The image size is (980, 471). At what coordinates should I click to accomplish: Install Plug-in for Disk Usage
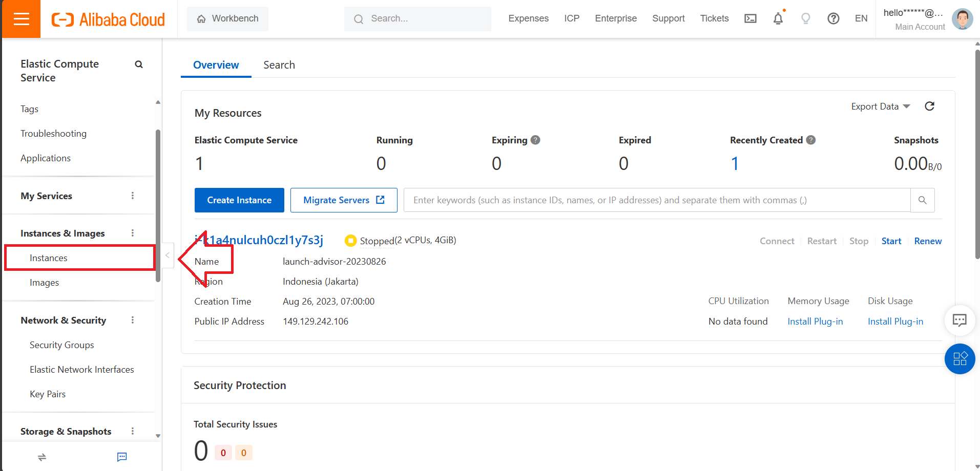pos(895,322)
